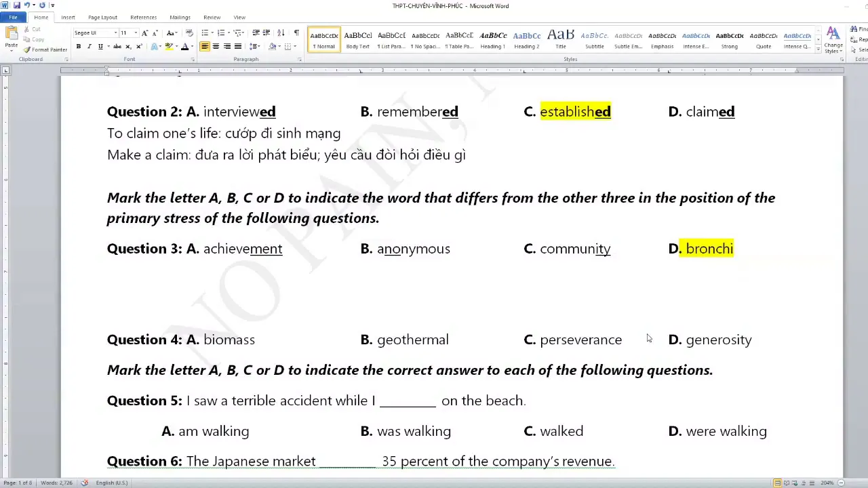Image resolution: width=868 pixels, height=488 pixels.
Task: Open the font size dropdown
Action: pos(135,33)
